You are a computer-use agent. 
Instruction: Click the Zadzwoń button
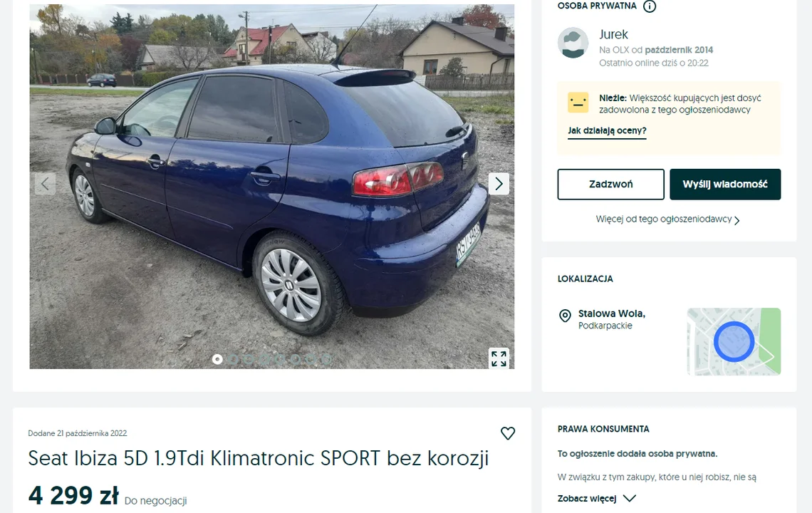pyautogui.click(x=610, y=184)
